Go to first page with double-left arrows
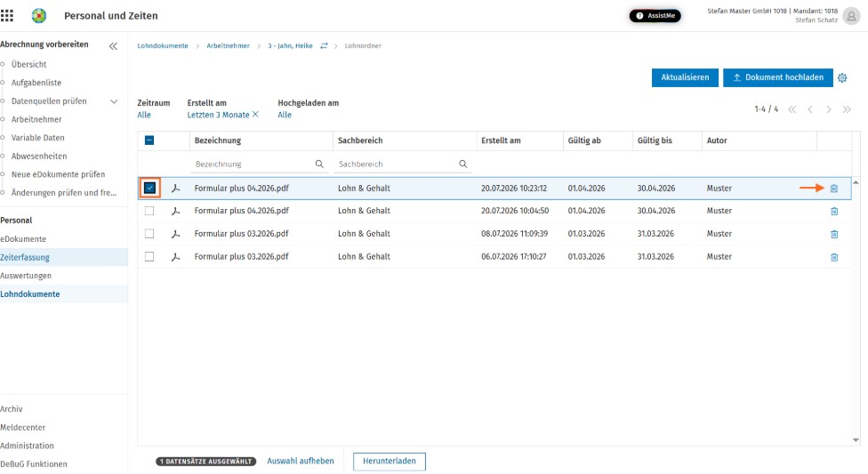The image size is (868, 474). [x=792, y=109]
